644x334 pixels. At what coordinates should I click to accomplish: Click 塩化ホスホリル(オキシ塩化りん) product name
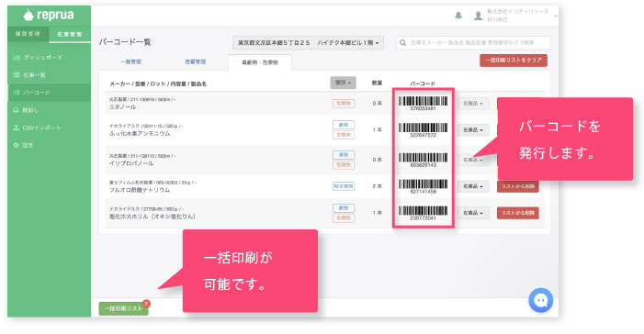tap(152, 217)
